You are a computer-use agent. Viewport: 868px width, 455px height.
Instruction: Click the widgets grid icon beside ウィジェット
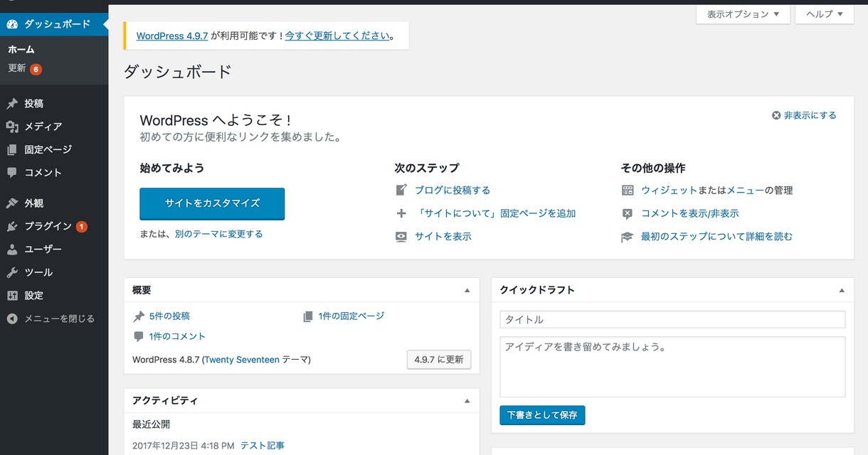click(x=628, y=191)
